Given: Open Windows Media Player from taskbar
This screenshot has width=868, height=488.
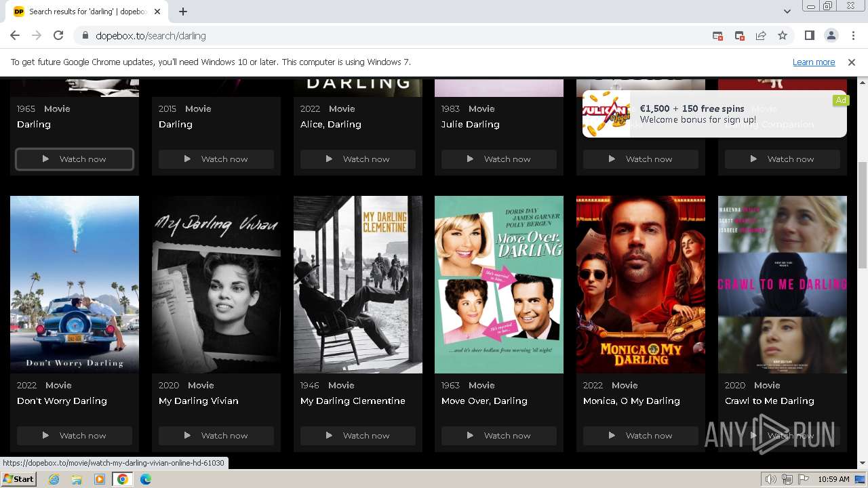Looking at the screenshot, I should (100, 479).
